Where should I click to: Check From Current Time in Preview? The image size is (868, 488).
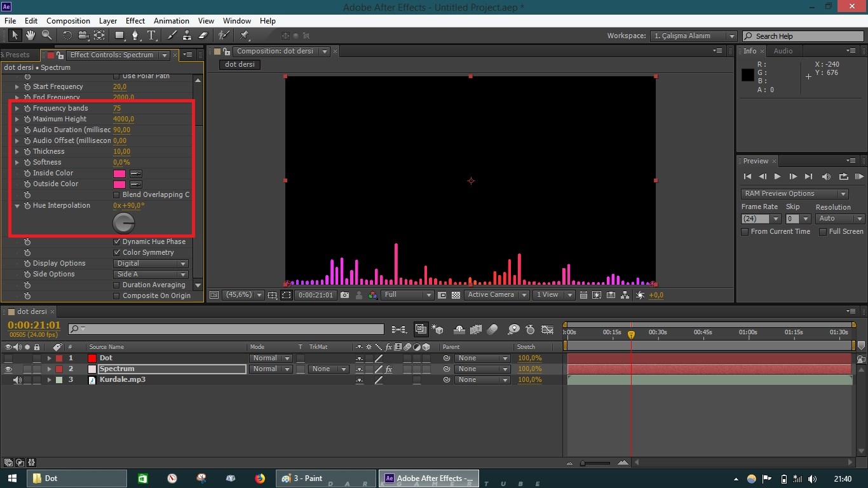click(745, 232)
